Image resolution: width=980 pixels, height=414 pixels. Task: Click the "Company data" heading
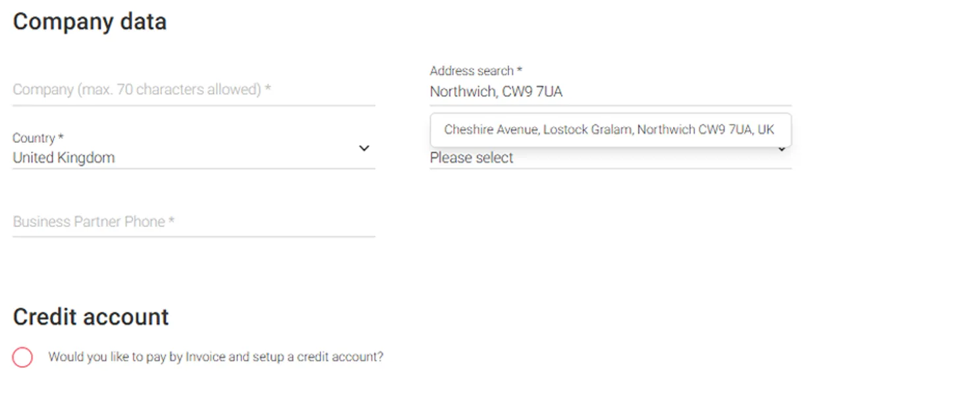tap(90, 22)
